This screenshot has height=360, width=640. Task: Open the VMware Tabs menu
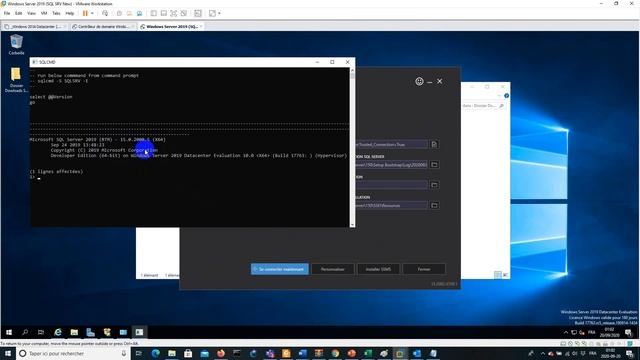(x=56, y=13)
